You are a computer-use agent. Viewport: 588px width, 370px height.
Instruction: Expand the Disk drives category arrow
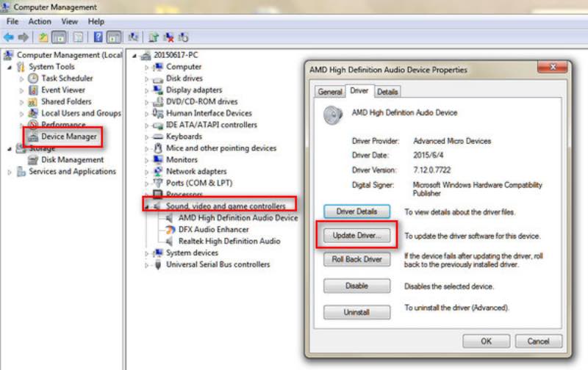[x=146, y=79]
